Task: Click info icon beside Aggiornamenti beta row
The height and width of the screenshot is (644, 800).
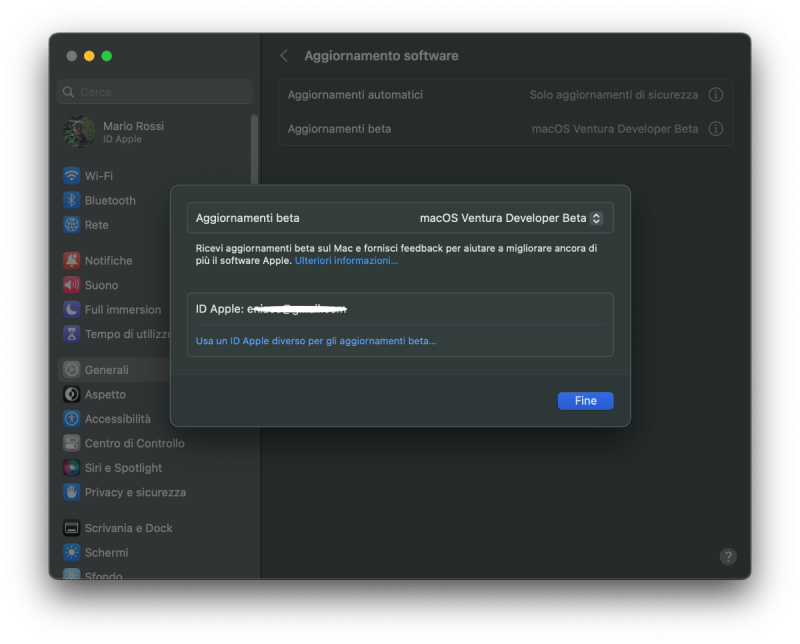Action: [716, 129]
